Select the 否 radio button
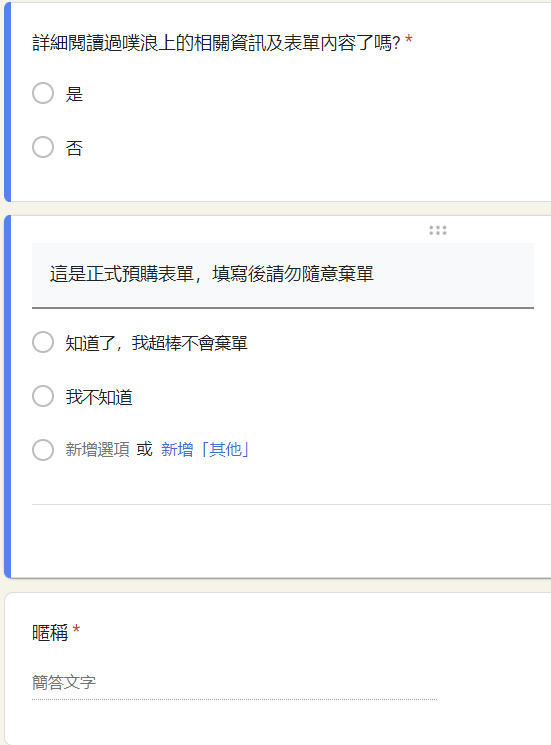The image size is (551, 745). pos(43,147)
